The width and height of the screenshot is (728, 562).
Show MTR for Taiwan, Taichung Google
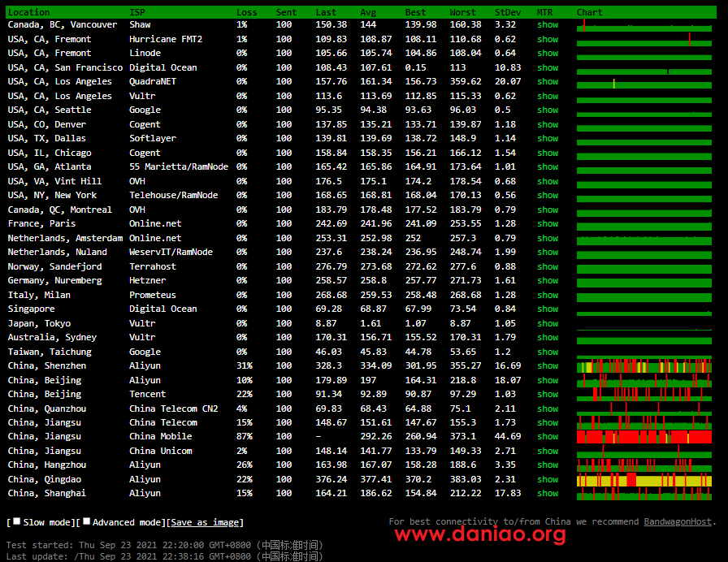click(548, 352)
